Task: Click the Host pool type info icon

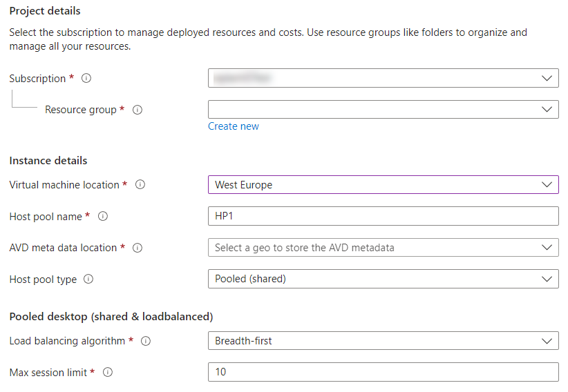Action: coord(88,280)
